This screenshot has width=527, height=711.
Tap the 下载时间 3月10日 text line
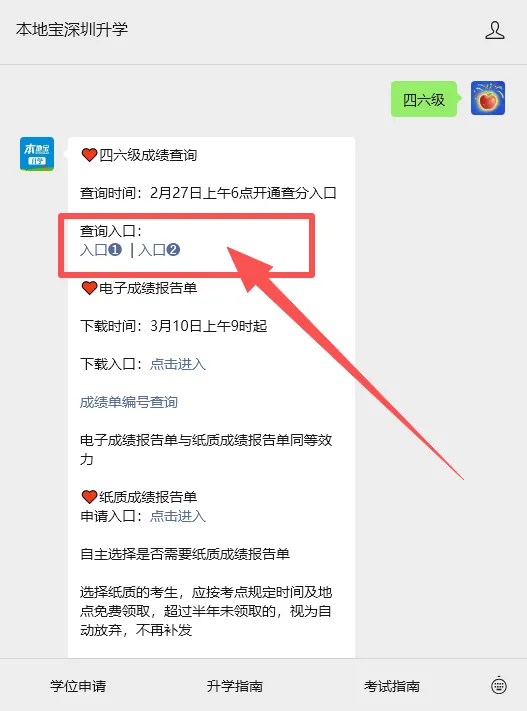pos(174,326)
